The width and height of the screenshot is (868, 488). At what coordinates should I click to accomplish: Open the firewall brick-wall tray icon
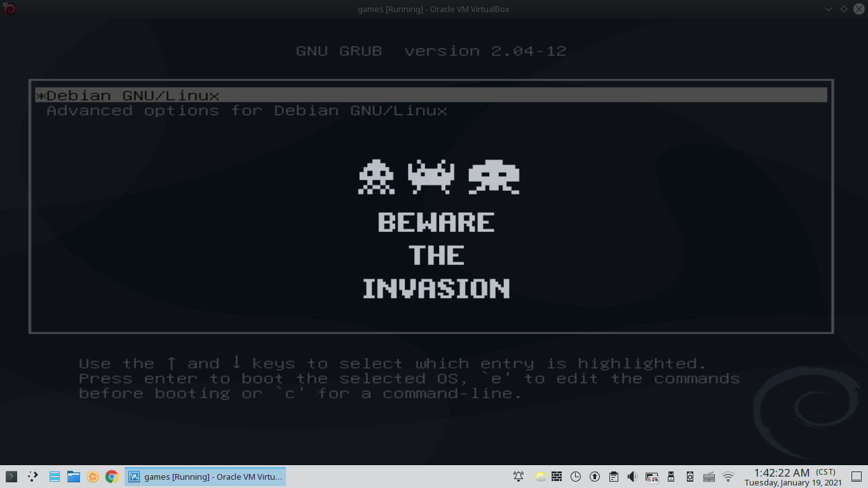[557, 477]
